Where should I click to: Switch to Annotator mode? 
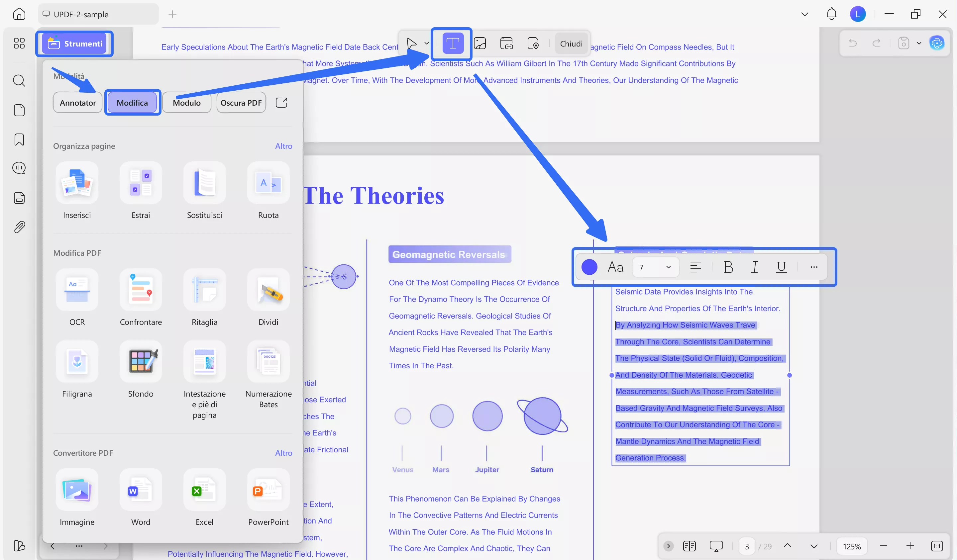77,103
